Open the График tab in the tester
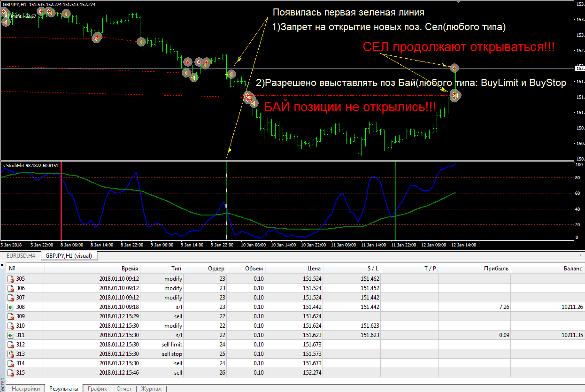 pyautogui.click(x=97, y=389)
